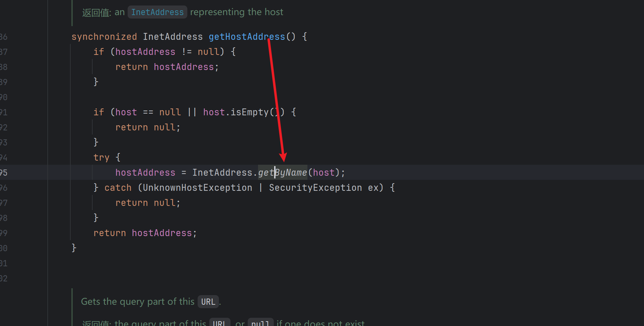Click the 'Gets the query part of this' text
This screenshot has height=326, width=644.
click(138, 302)
